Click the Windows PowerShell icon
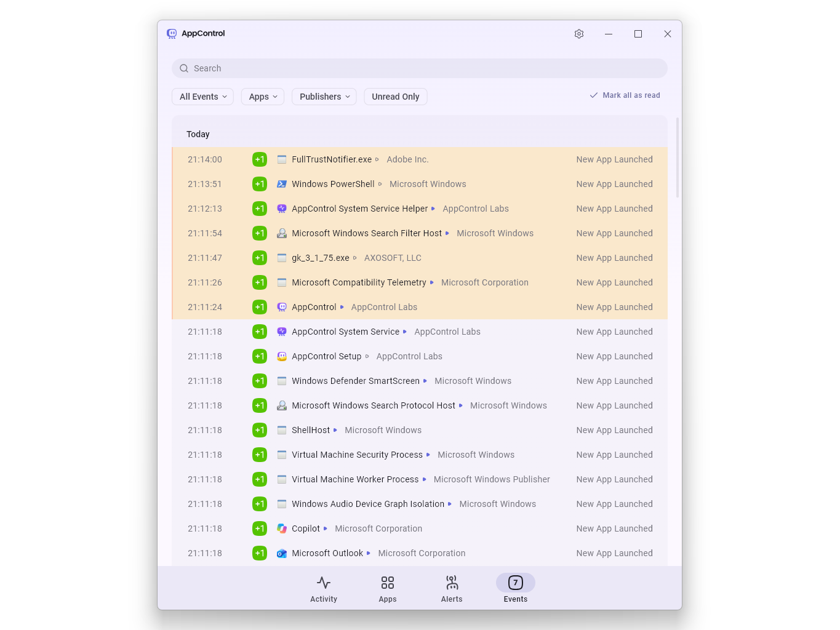 (x=282, y=184)
